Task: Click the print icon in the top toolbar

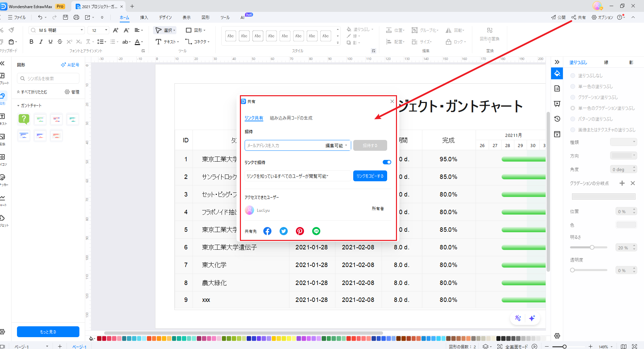Action: tap(76, 17)
